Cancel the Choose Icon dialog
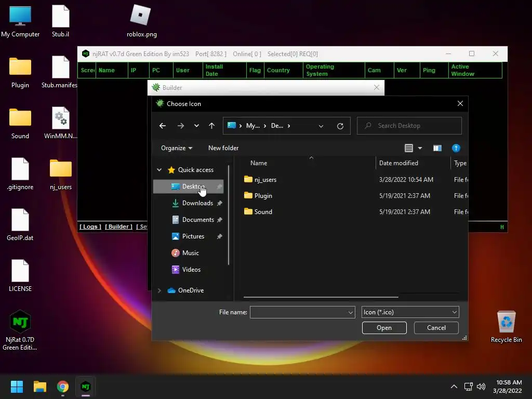Screen dimensions: 532x399 [x=436, y=328]
